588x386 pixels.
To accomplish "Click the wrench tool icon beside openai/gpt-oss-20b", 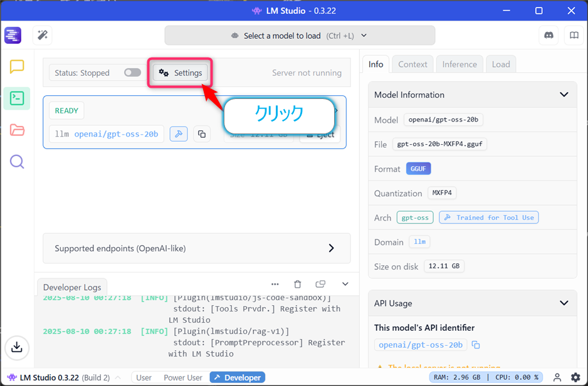I will tap(179, 134).
